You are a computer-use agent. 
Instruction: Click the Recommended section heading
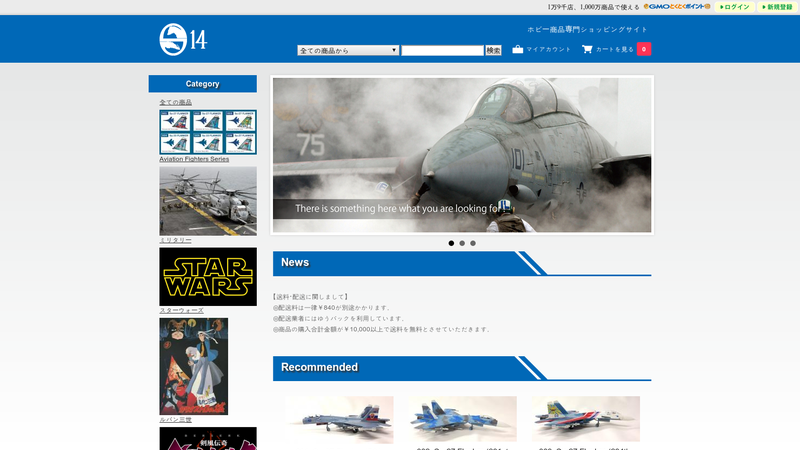(319, 367)
